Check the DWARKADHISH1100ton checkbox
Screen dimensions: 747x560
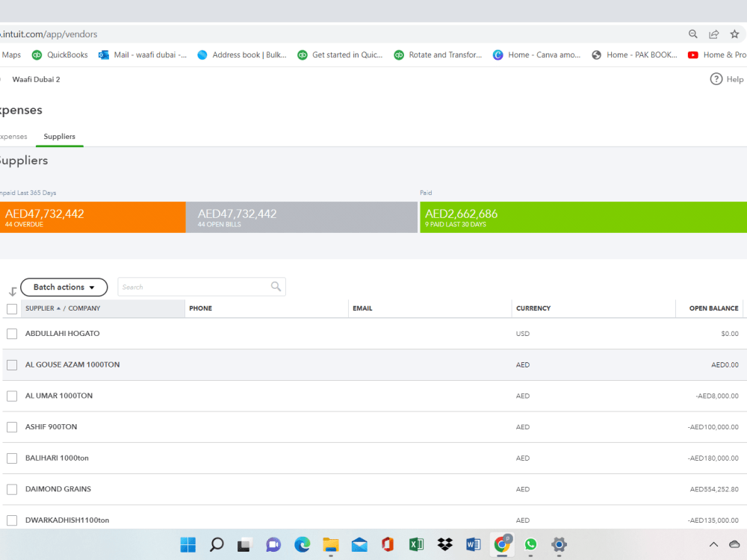click(x=12, y=520)
